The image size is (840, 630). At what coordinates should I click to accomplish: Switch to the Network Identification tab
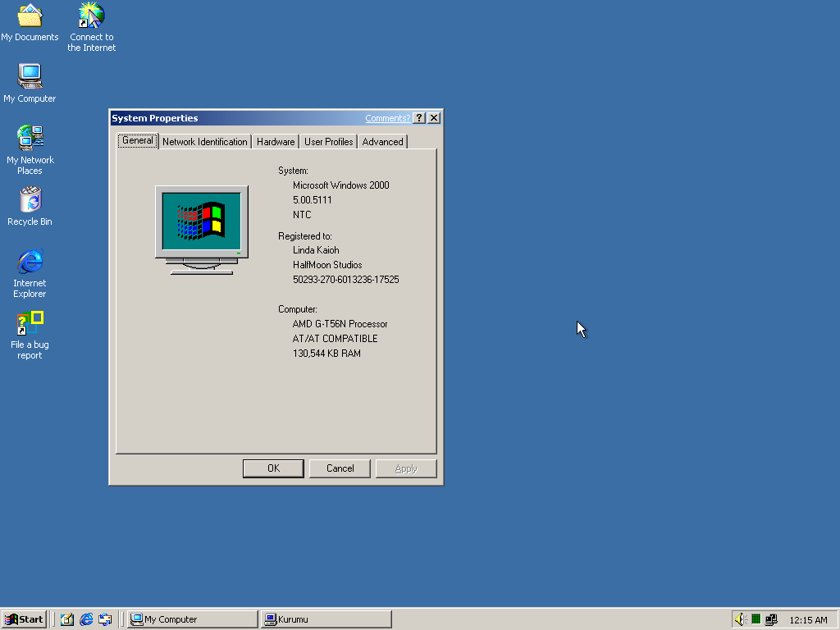[x=204, y=141]
